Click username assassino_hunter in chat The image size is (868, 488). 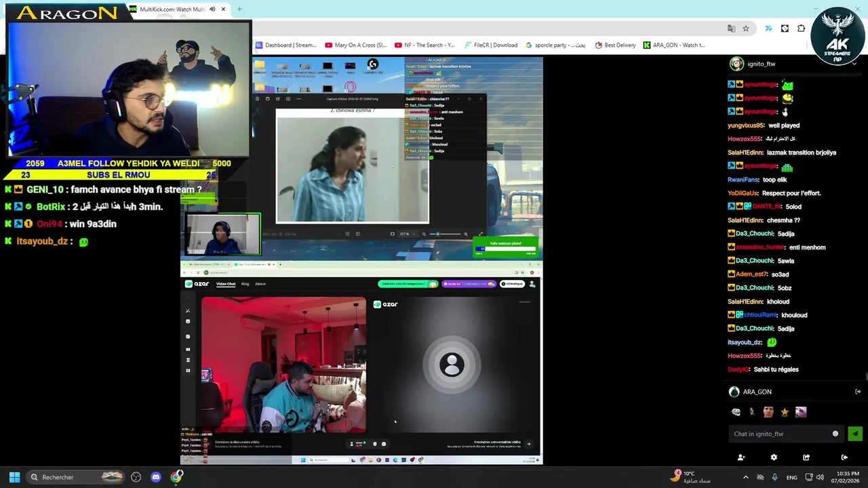760,247
